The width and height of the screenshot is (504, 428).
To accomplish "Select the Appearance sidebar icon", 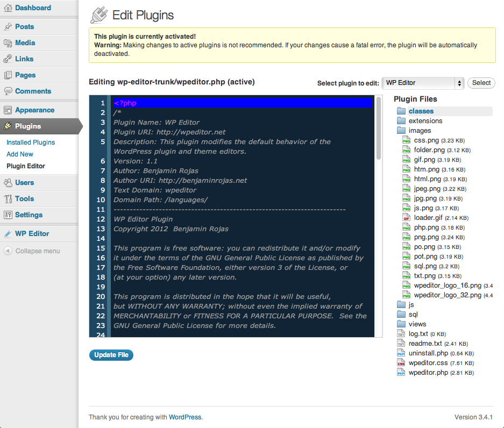I will click(10, 110).
